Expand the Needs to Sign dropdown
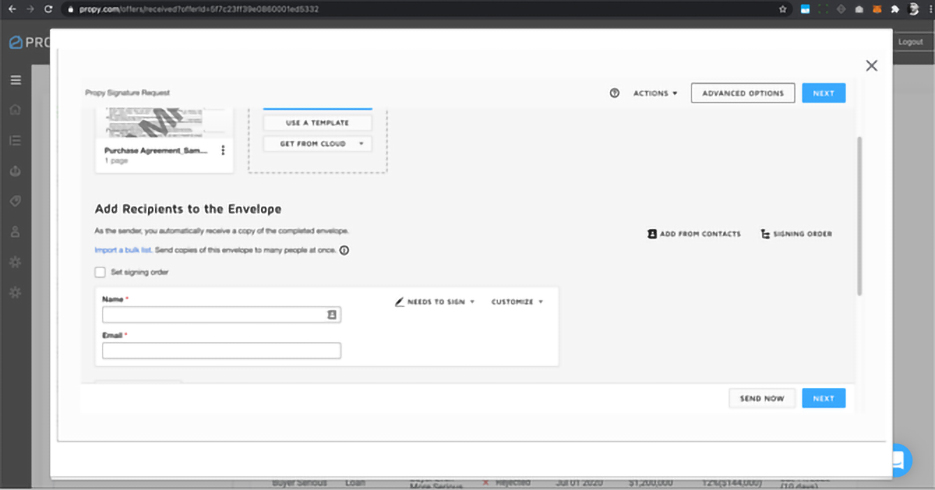Screen dimensions: 935x490 (x=435, y=301)
